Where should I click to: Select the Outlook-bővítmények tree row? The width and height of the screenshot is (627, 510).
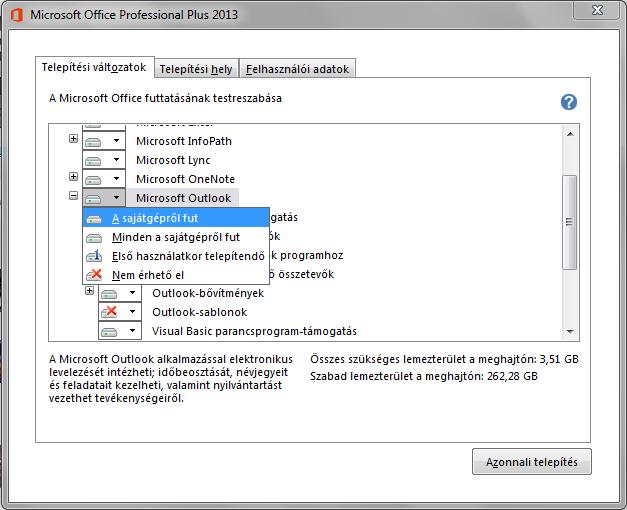pyautogui.click(x=208, y=293)
